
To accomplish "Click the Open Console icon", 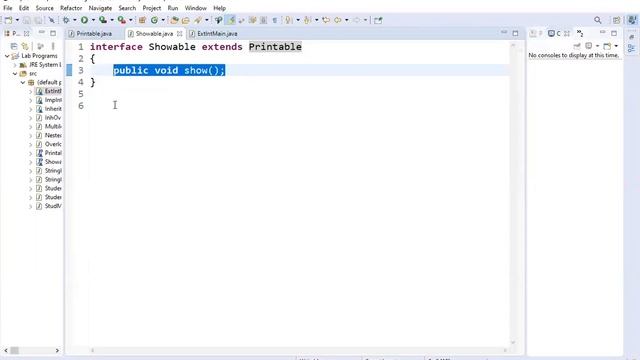I will tap(607, 46).
